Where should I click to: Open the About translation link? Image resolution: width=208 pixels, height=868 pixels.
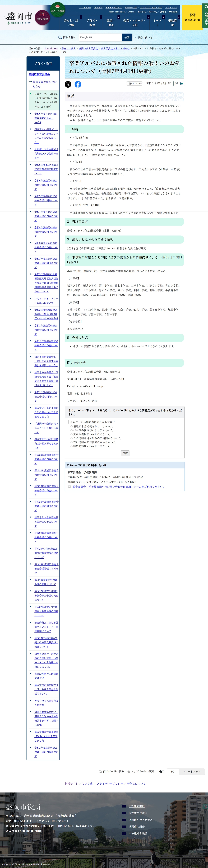pyautogui.click(x=117, y=12)
